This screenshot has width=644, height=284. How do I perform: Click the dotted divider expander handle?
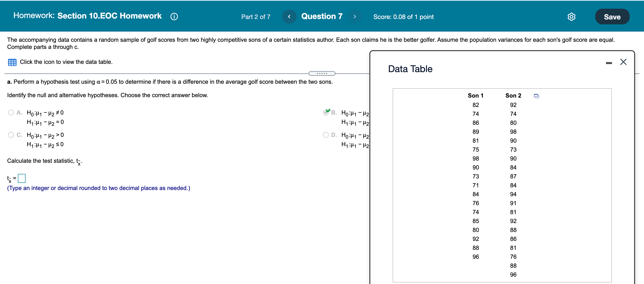(x=322, y=73)
